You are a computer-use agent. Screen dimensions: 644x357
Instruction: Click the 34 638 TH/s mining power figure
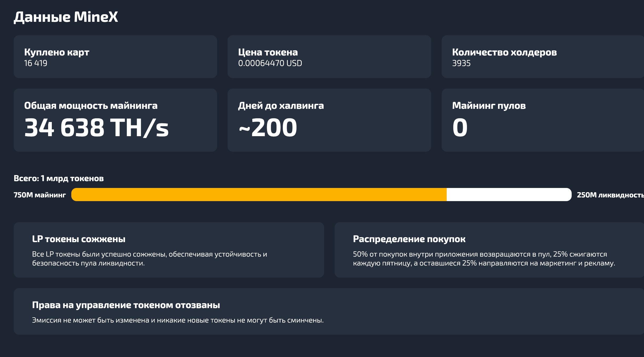click(x=96, y=128)
